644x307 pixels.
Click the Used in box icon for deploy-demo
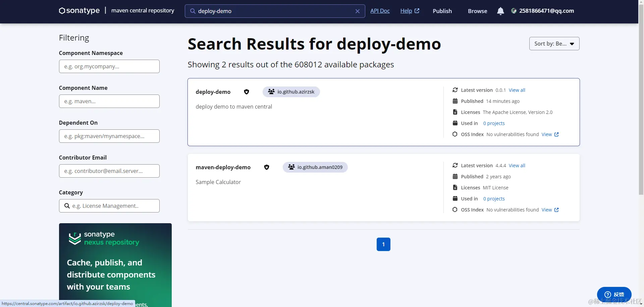pyautogui.click(x=455, y=123)
